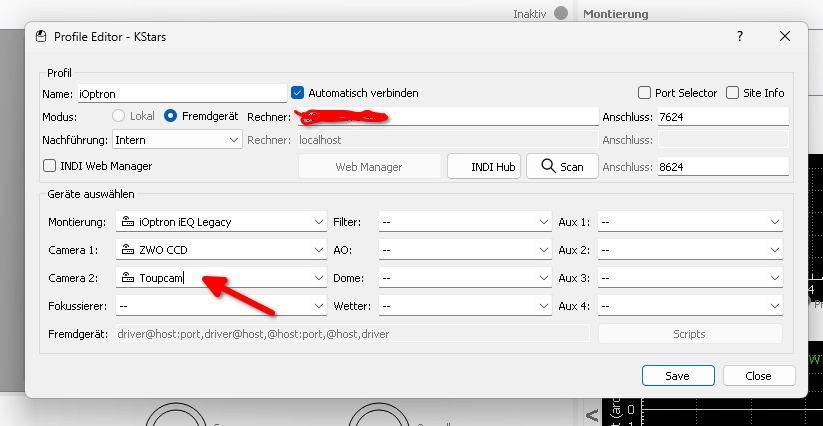Expand the Camera 2 dropdown arrow
The image size is (823, 426).
(x=319, y=278)
